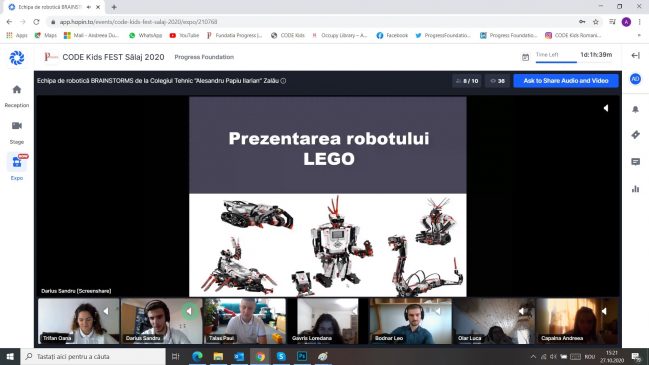Open the notifications bell icon
649x365 pixels.
[x=635, y=109]
